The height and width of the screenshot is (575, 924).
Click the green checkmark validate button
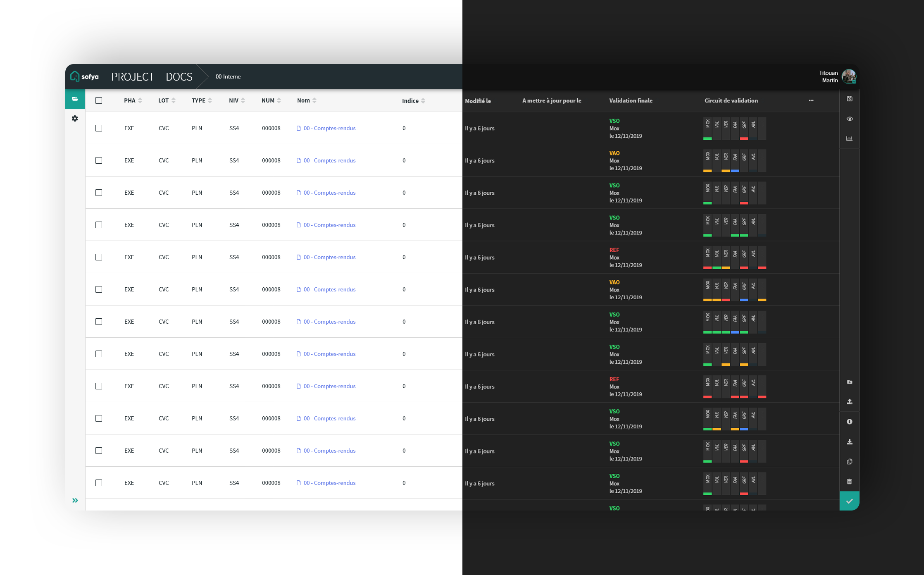tap(850, 501)
